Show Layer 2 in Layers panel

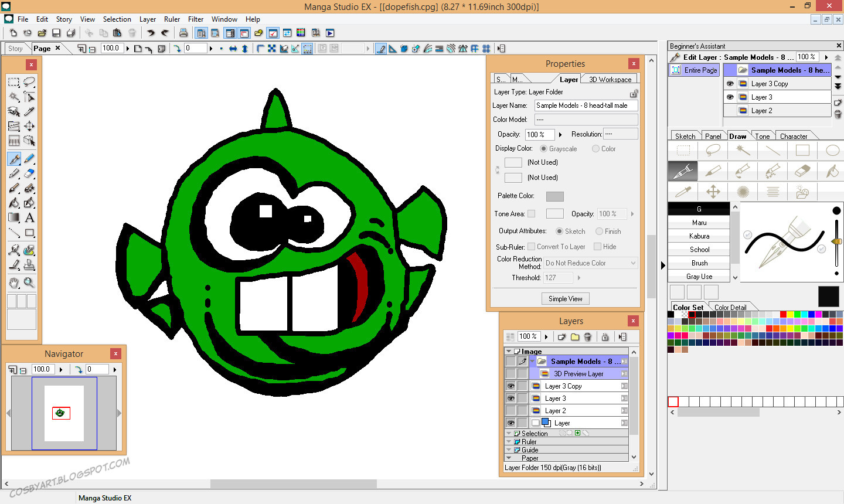(511, 411)
